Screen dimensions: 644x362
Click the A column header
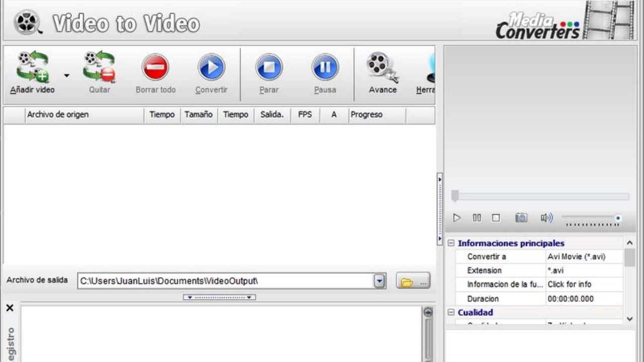click(x=334, y=115)
